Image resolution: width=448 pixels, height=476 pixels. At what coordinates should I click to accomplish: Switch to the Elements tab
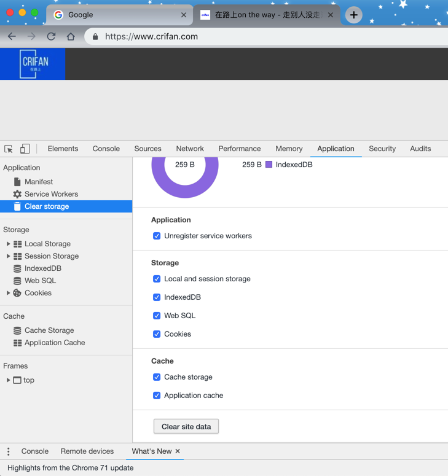point(63,149)
